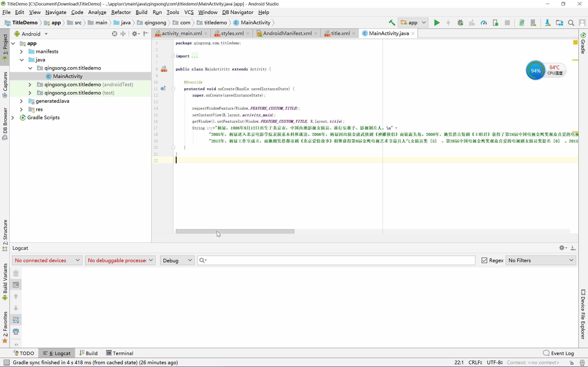Screen dimensions: 588x367
Task: Click the Scroll to End logcat icon
Action: click(16, 285)
